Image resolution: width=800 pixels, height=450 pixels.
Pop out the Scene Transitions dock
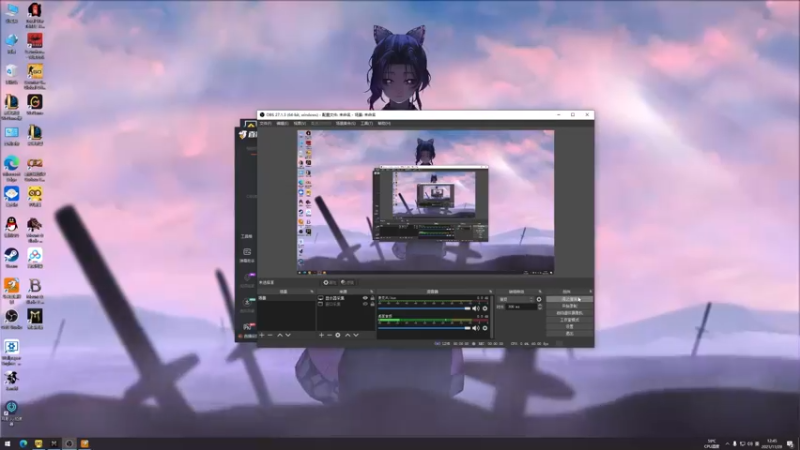(540, 292)
